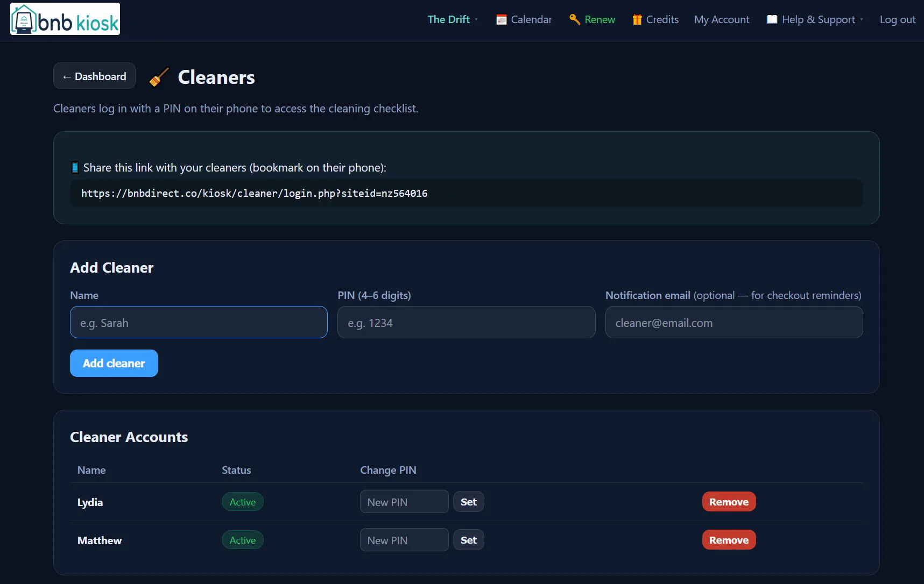Viewport: 924px width, 584px height.
Task: Log out of the account
Action: coord(898,19)
